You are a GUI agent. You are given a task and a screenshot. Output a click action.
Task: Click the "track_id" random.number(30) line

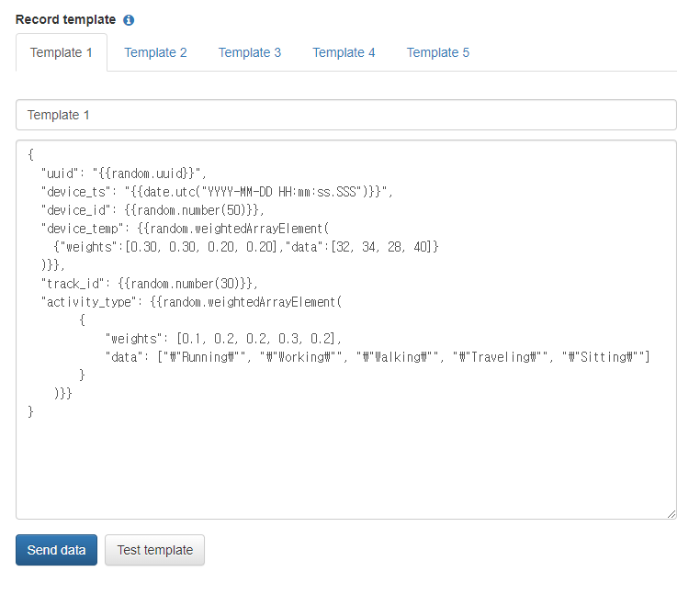[x=150, y=284]
